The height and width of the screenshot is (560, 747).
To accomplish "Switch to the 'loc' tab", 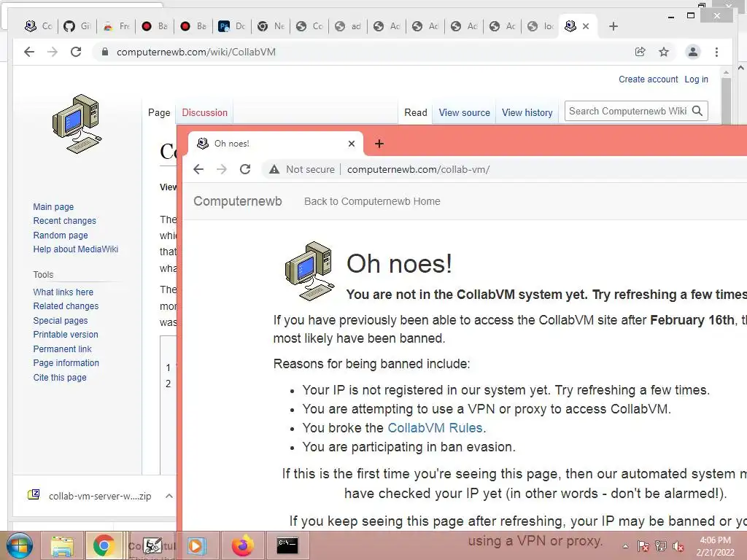I will [x=541, y=26].
